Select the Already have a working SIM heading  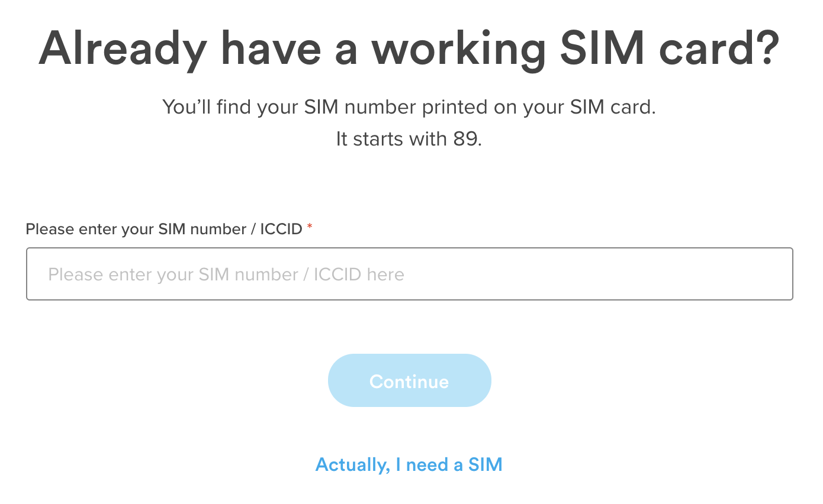click(409, 49)
